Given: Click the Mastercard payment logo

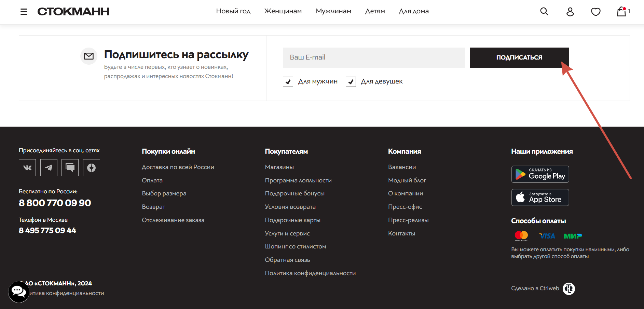Looking at the screenshot, I should 521,236.
